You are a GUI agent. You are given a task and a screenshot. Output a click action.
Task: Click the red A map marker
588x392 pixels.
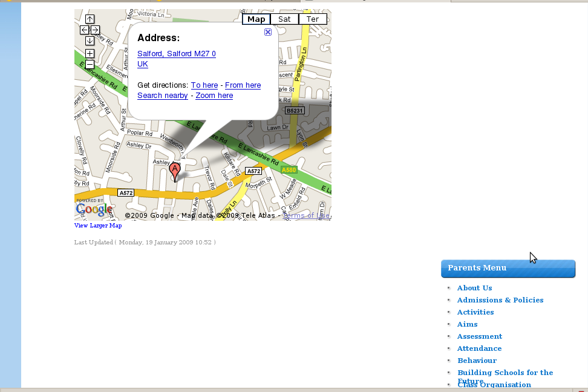174,172
